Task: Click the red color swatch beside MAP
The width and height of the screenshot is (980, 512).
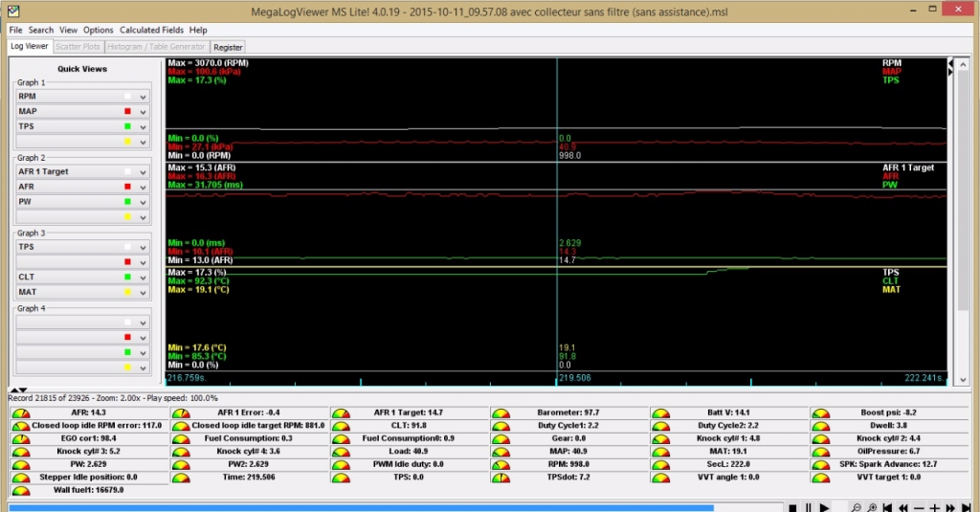Action: pos(127,111)
